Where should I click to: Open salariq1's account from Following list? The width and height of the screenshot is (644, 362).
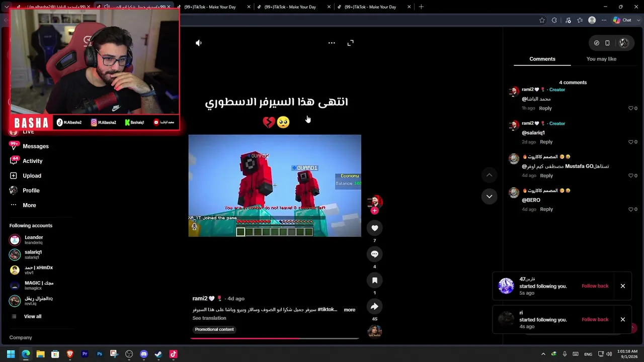[33, 254]
